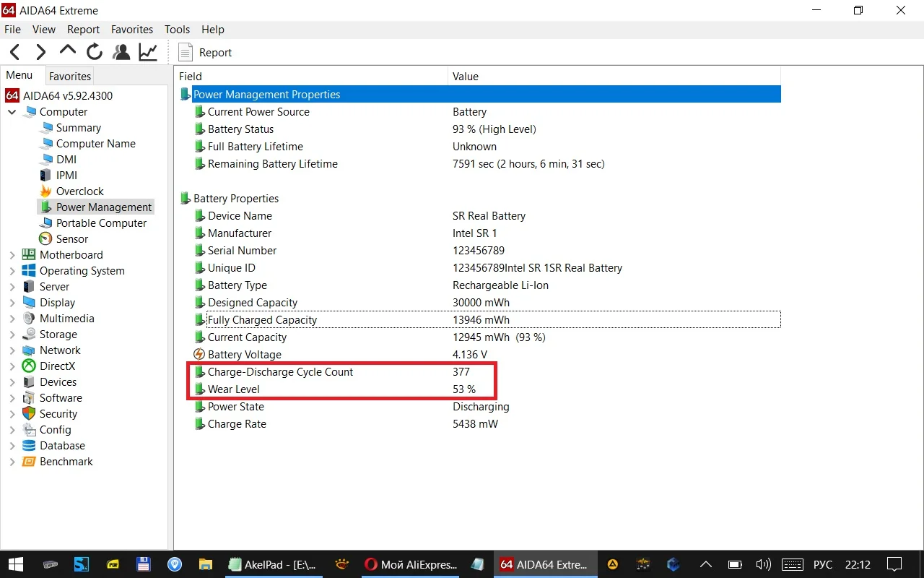Select Summary in the tree
Image resolution: width=924 pixels, height=578 pixels.
[79, 128]
